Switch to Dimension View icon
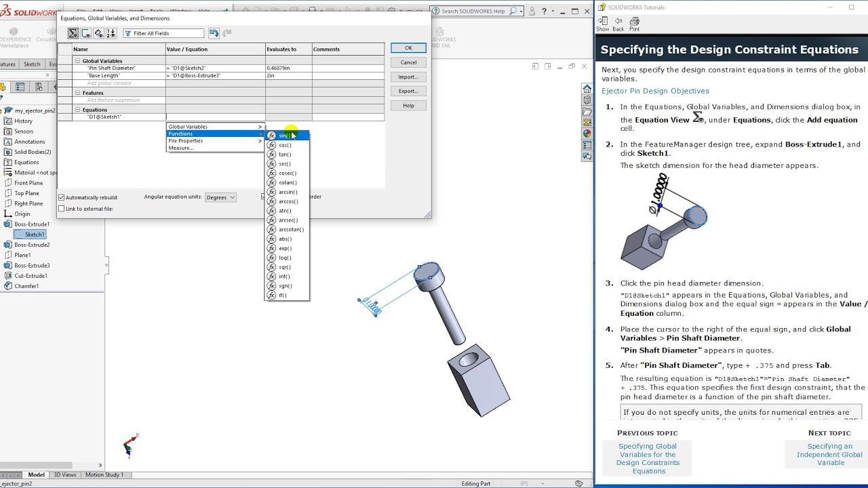 99,33
